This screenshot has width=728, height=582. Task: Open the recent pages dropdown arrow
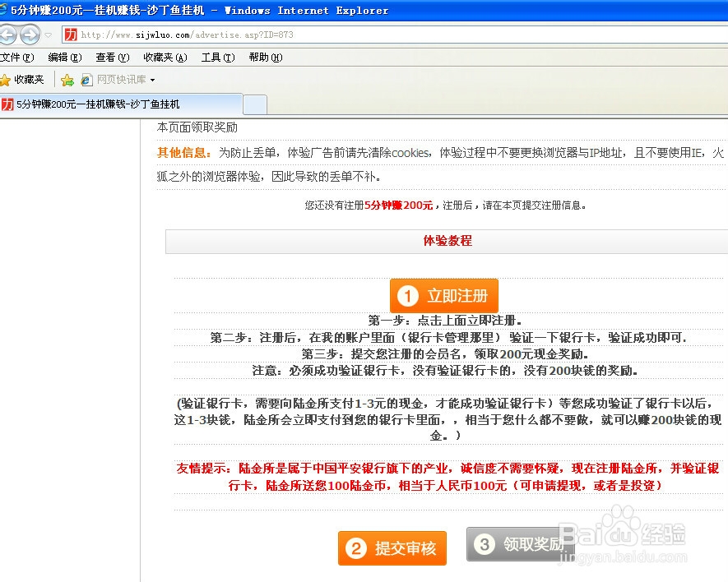49,35
